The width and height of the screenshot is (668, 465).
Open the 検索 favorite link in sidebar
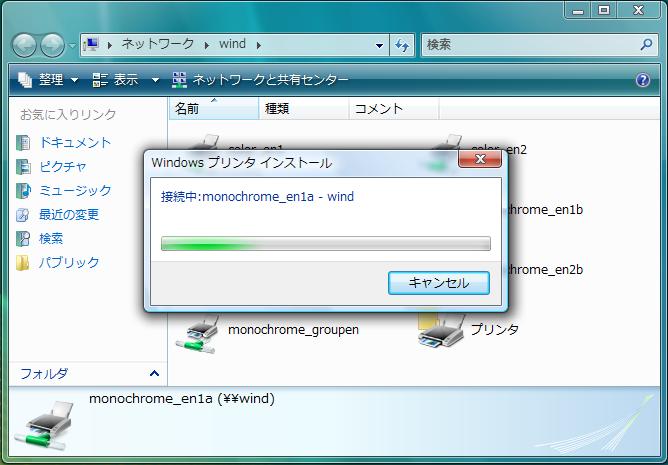pos(51,238)
